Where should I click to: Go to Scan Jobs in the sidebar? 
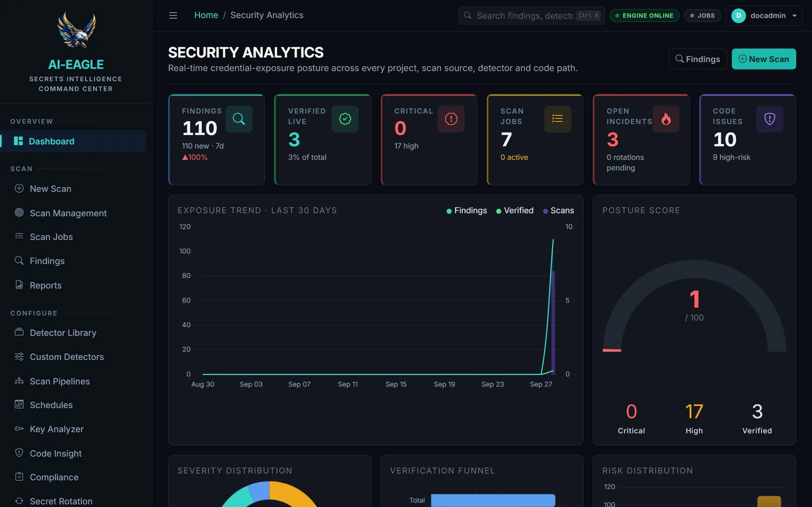[73, 236]
